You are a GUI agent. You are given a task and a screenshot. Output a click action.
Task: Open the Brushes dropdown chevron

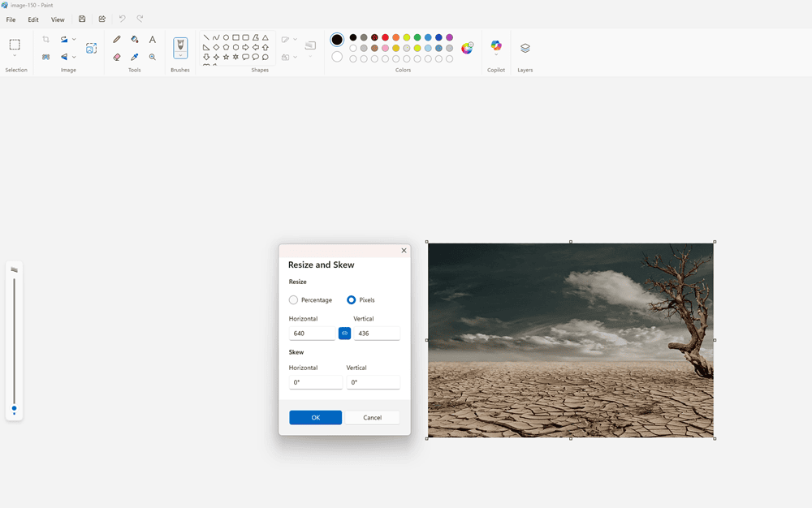click(180, 55)
